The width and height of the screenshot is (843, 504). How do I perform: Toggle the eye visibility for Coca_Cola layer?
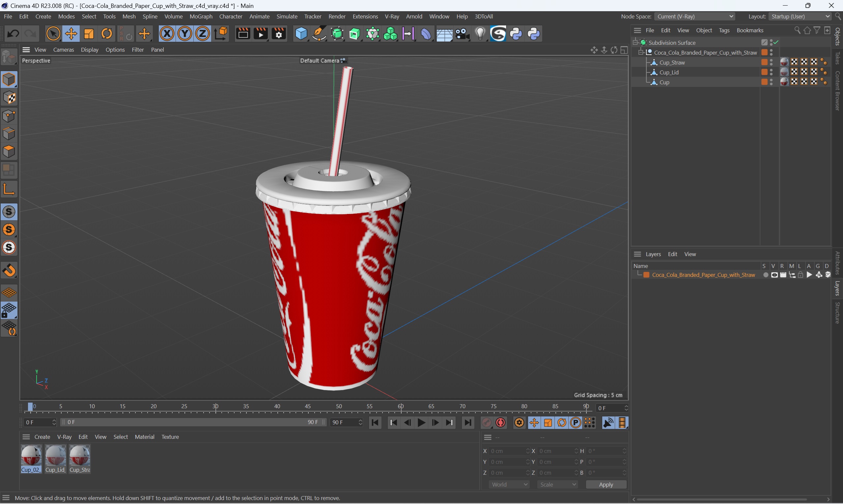pos(774,275)
